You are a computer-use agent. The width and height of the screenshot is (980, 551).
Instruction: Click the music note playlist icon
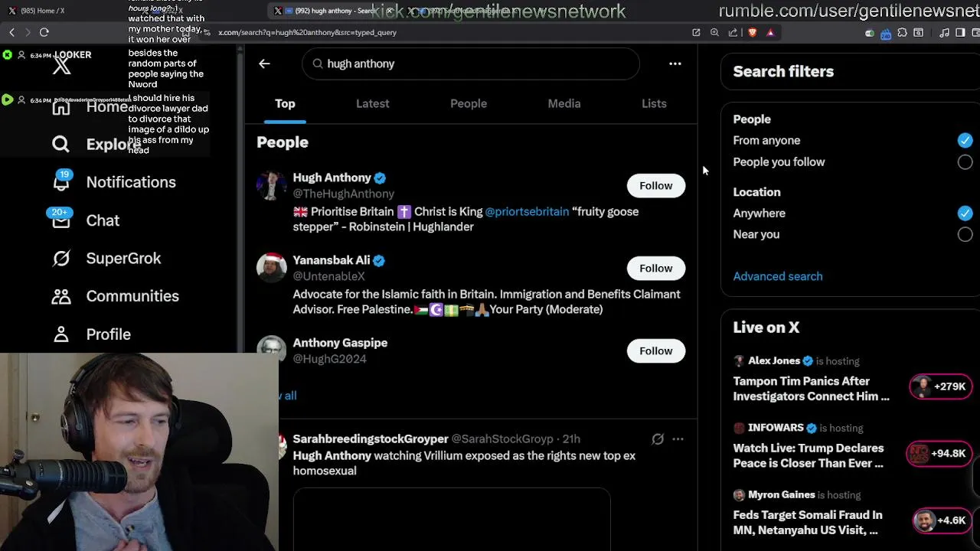point(944,32)
